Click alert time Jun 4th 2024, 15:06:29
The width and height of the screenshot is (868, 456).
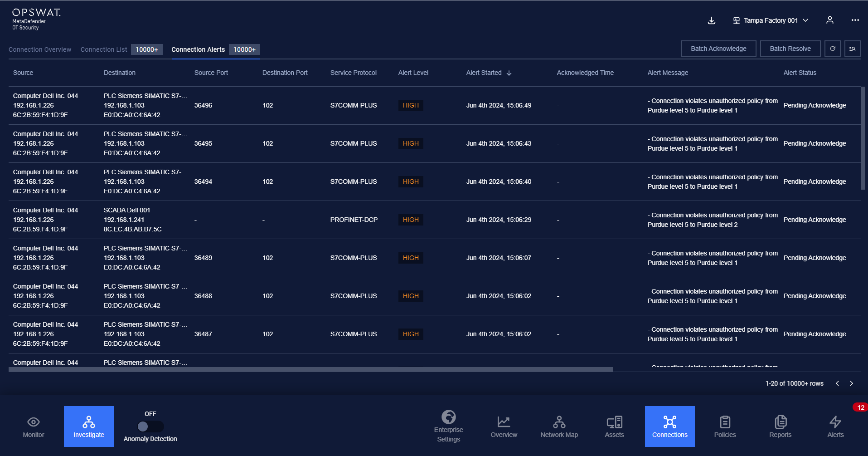coord(499,220)
